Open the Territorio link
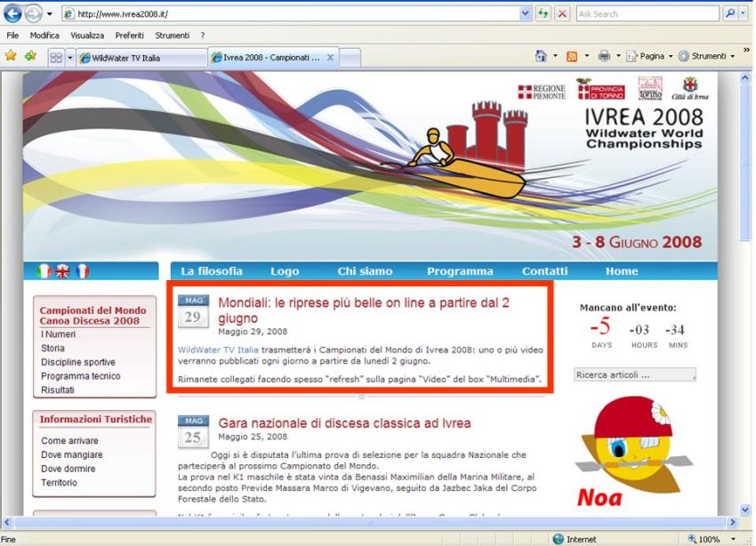756x546 pixels. point(59,482)
